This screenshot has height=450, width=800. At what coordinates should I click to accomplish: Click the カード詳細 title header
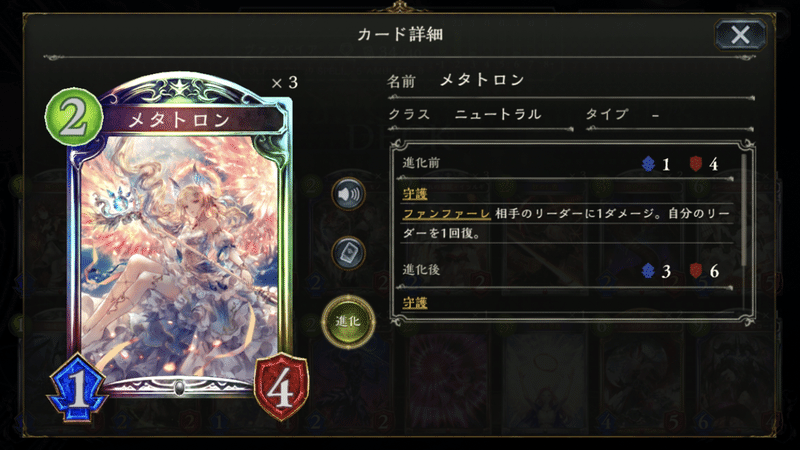click(400, 35)
